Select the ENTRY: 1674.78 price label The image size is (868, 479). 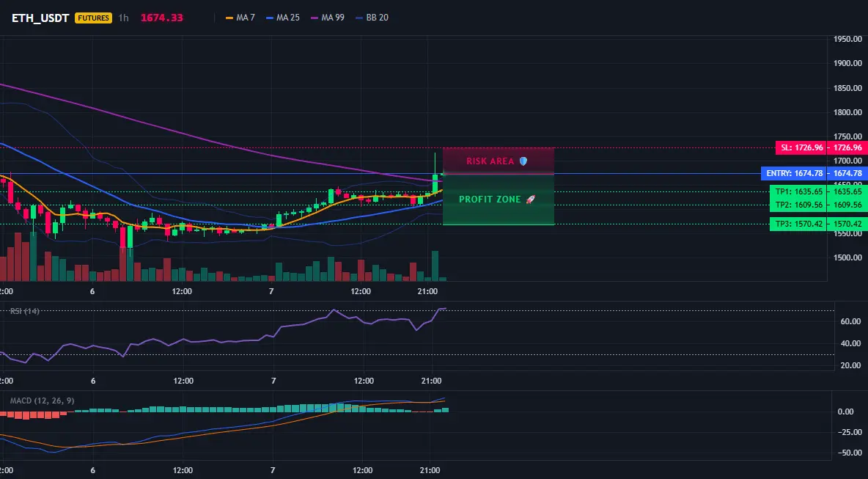[x=794, y=173]
